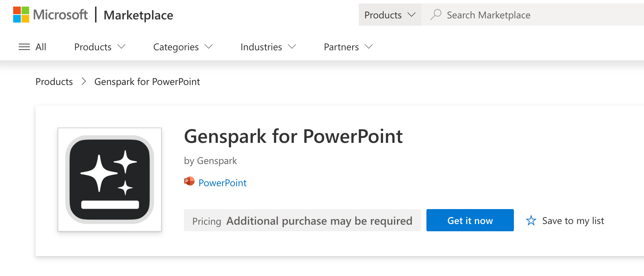Expand the Industries navigation menu
The width and height of the screenshot is (644, 276).
pyautogui.click(x=268, y=47)
